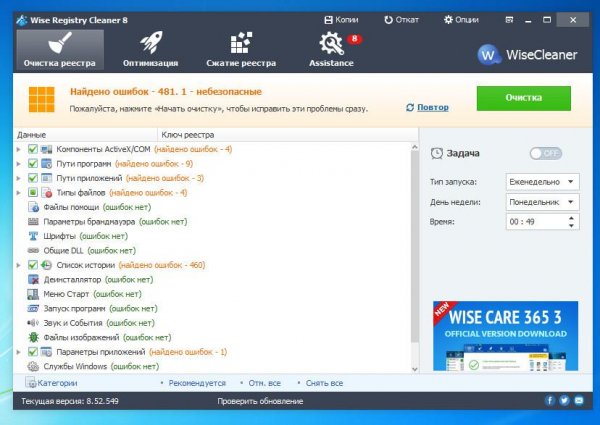Toggle the Типы файлов checkbox
Viewport: 600px width, 425px height.
pyautogui.click(x=33, y=192)
